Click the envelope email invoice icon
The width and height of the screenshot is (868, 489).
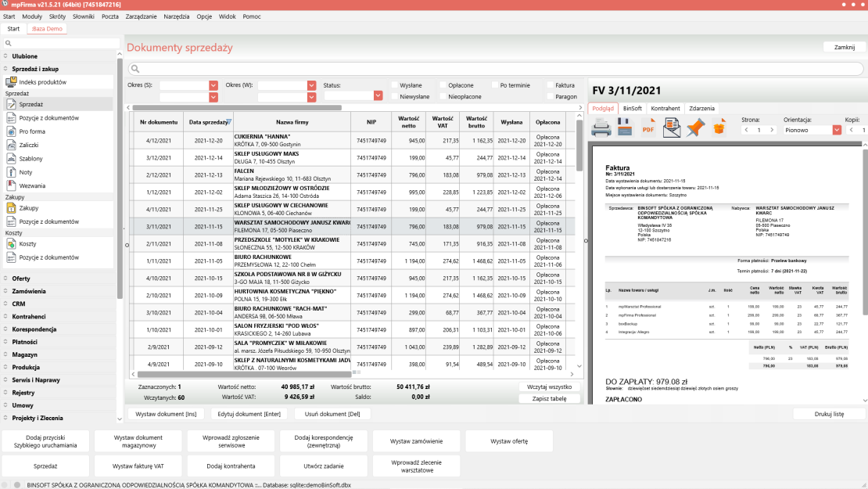672,128
